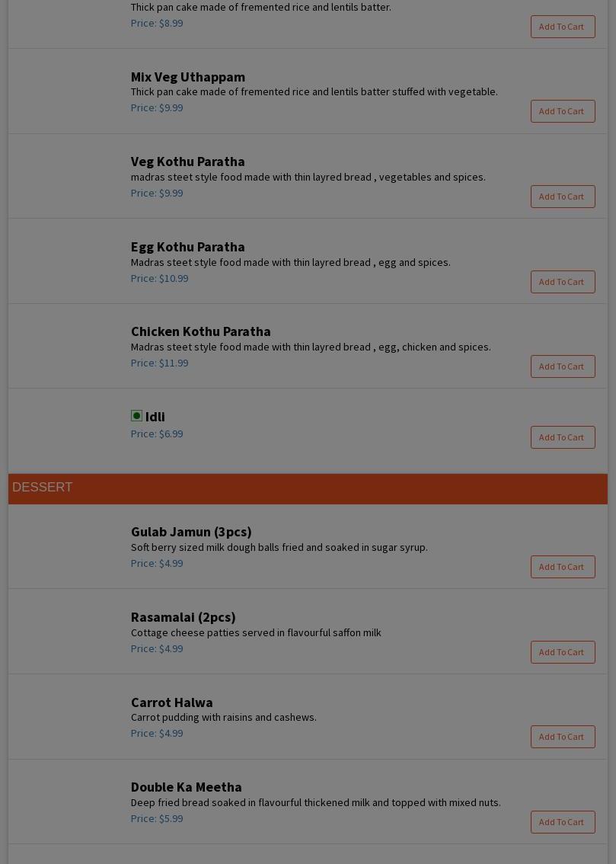Add Chicken Kothu Paratha to cart
This screenshot has width=616, height=864.
562,366
